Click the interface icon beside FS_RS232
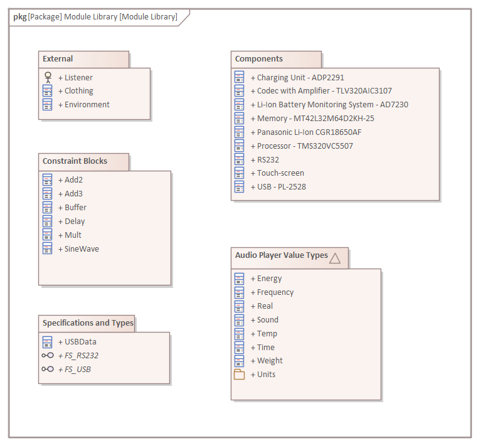481x448 pixels. 48,355
